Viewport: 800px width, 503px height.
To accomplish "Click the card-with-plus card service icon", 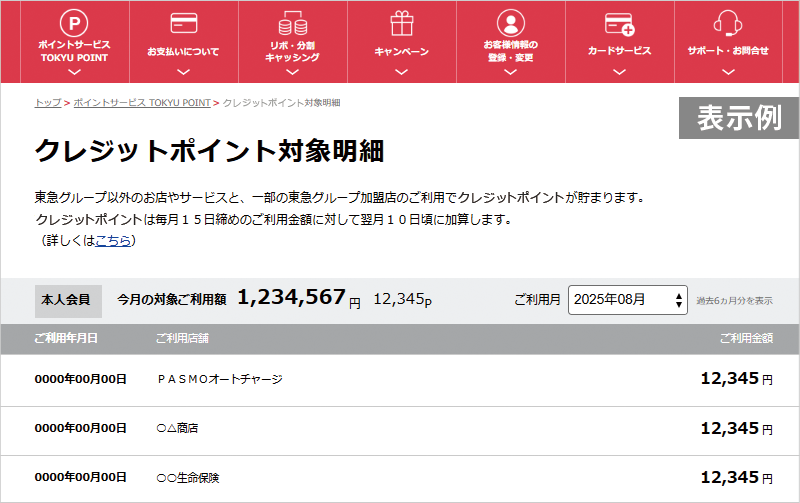I will point(619,22).
